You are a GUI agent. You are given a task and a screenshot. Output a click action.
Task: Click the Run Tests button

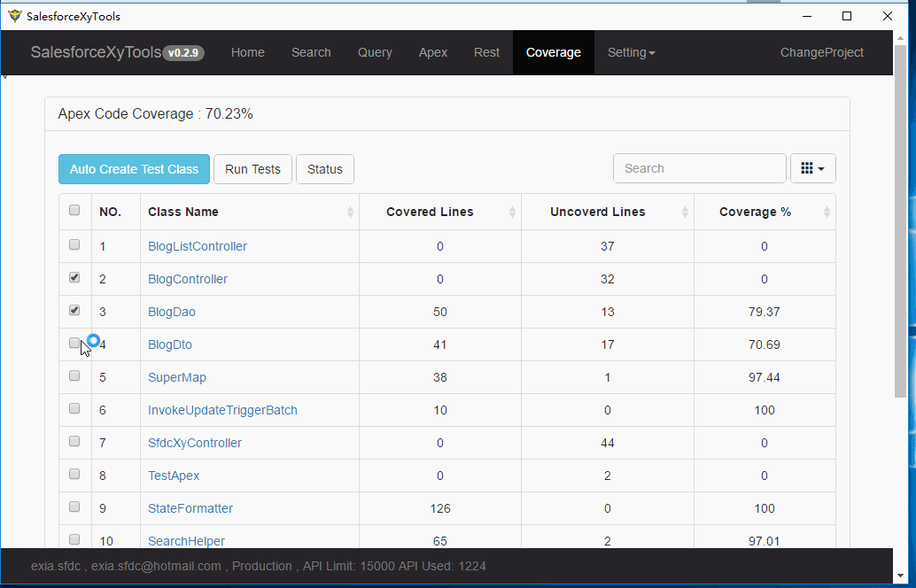point(252,169)
